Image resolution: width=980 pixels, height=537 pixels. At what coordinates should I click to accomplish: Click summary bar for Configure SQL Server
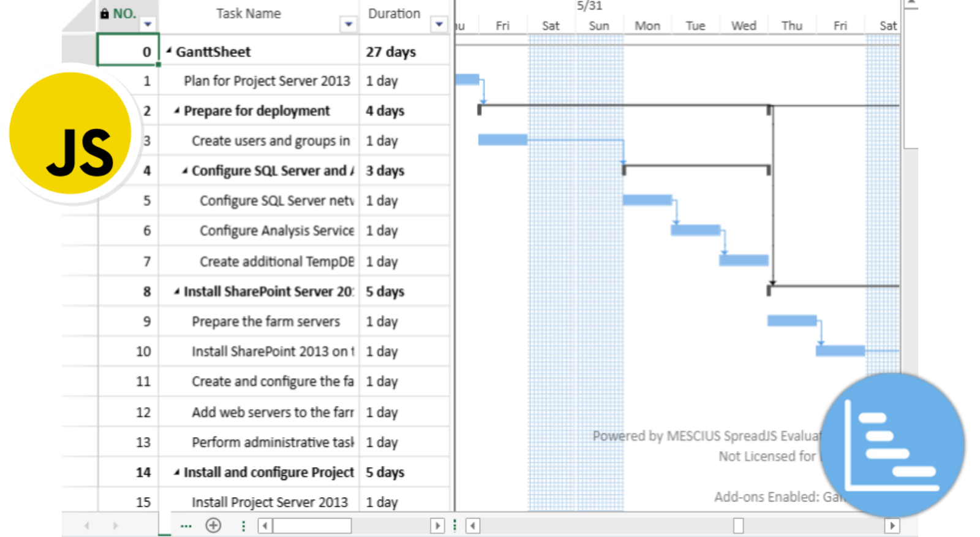pos(696,167)
